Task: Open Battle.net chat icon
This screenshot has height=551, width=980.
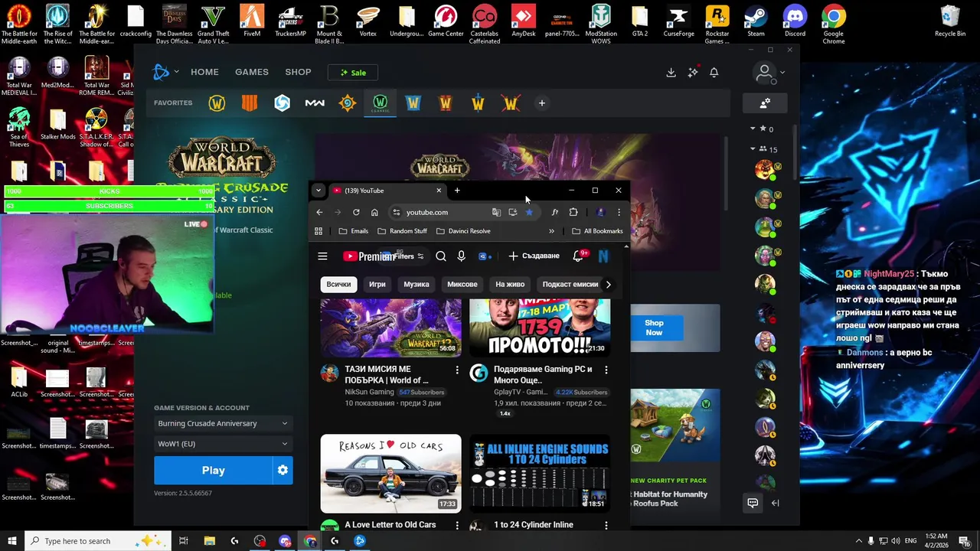Action: coord(753,503)
